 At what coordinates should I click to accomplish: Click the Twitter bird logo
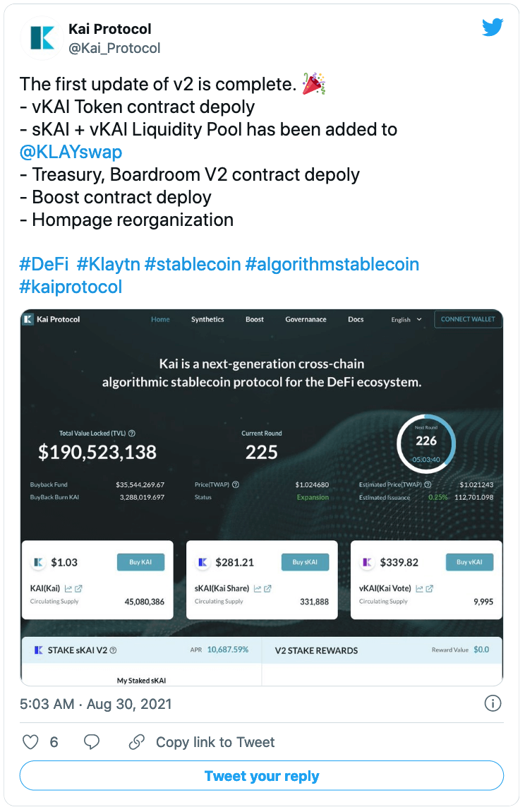(492, 28)
